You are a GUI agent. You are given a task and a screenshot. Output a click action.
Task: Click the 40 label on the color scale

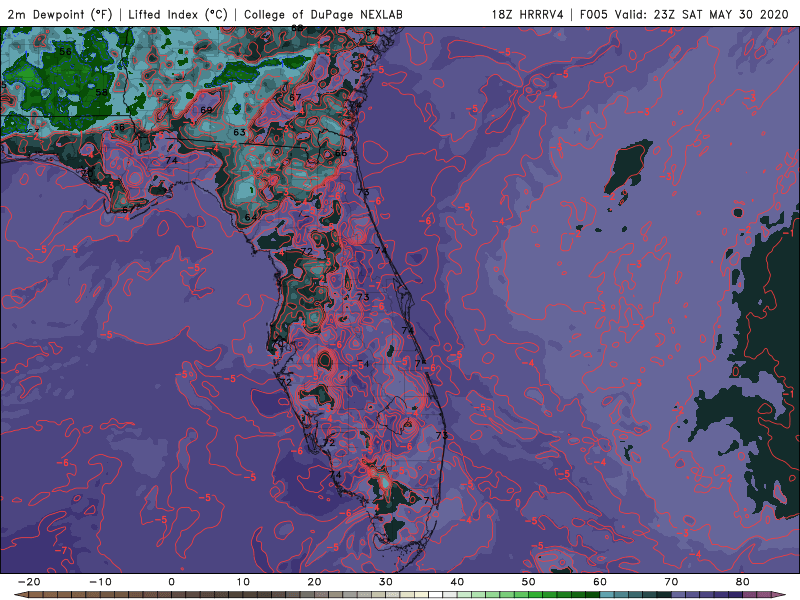[x=457, y=582]
